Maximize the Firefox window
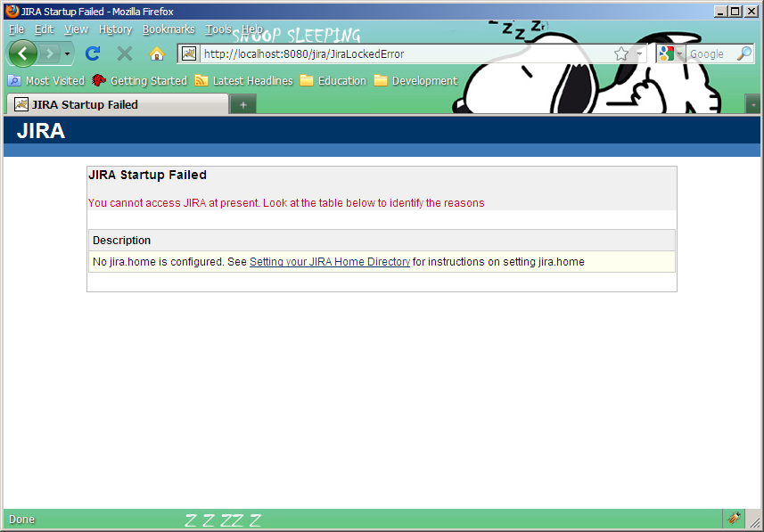 pos(735,12)
